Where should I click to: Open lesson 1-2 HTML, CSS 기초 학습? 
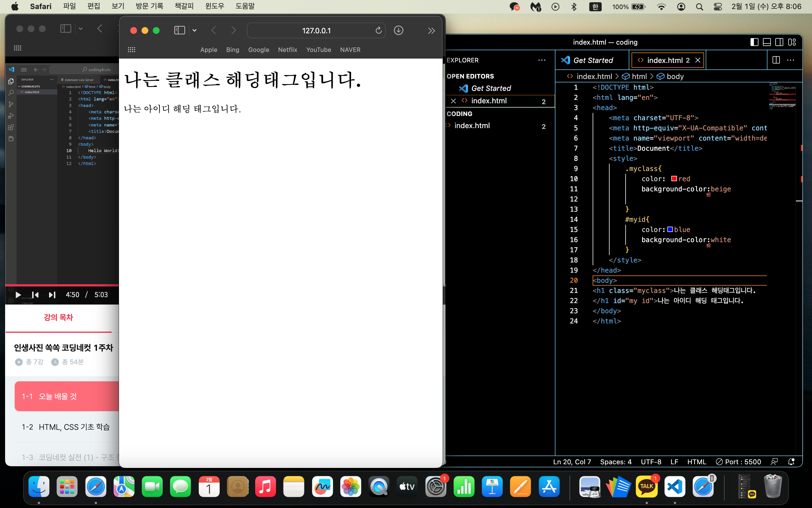[67, 427]
